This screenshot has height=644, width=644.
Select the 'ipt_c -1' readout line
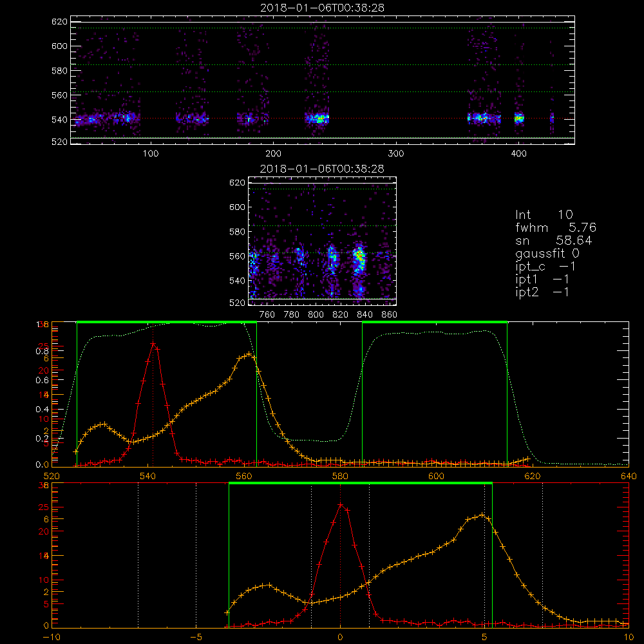545,267
